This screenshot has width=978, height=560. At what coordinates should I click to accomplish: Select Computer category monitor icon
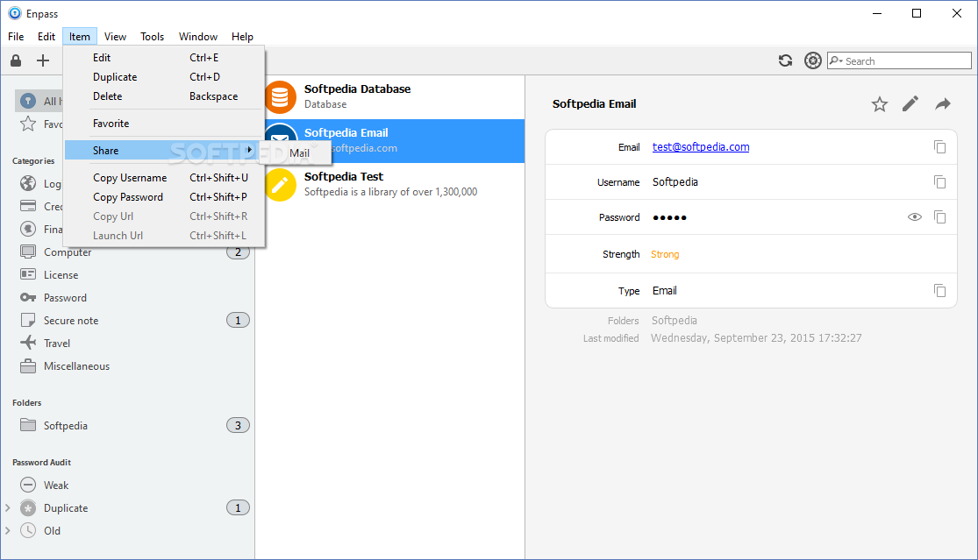click(x=28, y=252)
